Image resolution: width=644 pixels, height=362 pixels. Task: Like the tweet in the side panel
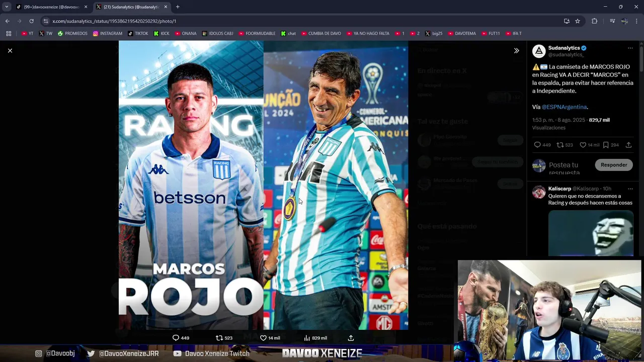(583, 145)
